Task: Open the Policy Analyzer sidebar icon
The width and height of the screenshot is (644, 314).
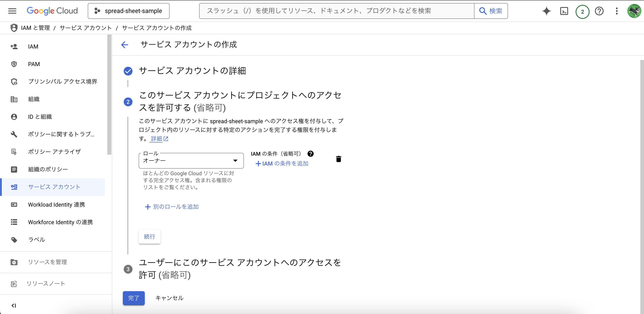Action: (x=14, y=151)
